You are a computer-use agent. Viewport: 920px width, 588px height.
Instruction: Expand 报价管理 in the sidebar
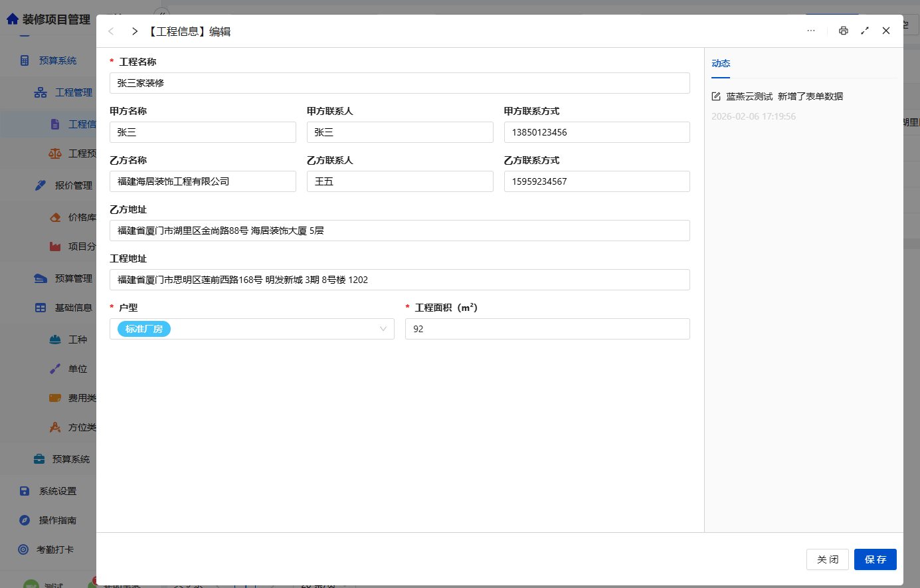73,185
